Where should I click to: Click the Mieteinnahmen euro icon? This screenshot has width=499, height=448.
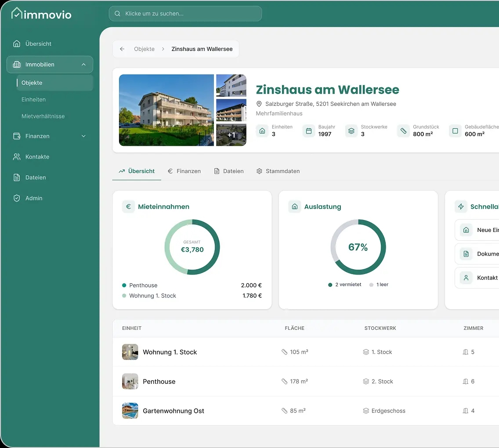tap(128, 206)
